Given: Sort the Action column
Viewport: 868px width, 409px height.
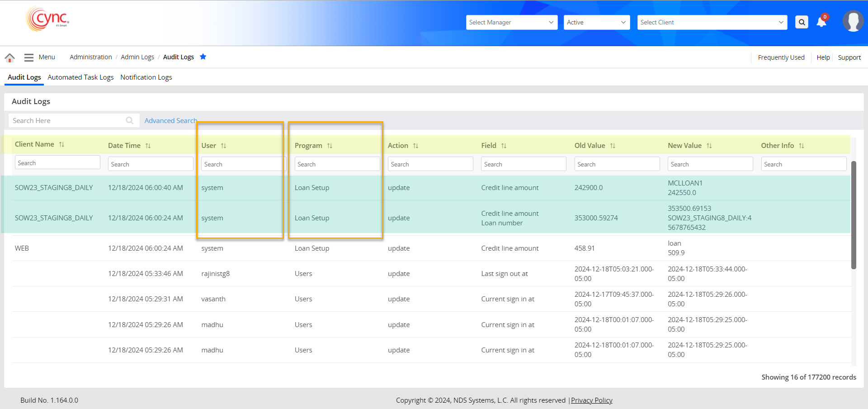Looking at the screenshot, I should 415,146.
